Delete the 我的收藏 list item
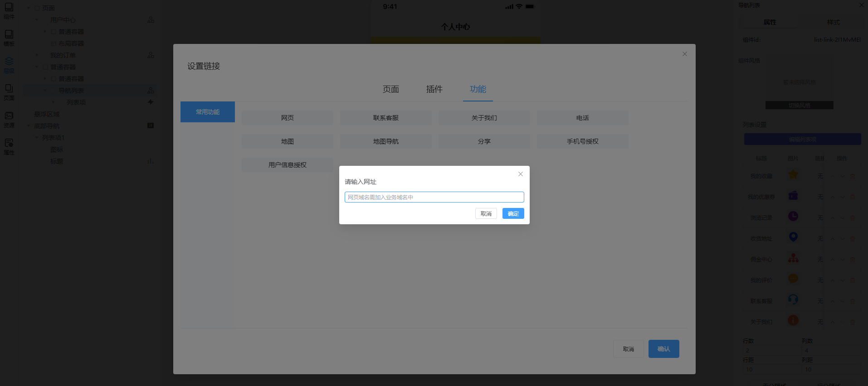This screenshot has width=868, height=386. pyautogui.click(x=853, y=176)
